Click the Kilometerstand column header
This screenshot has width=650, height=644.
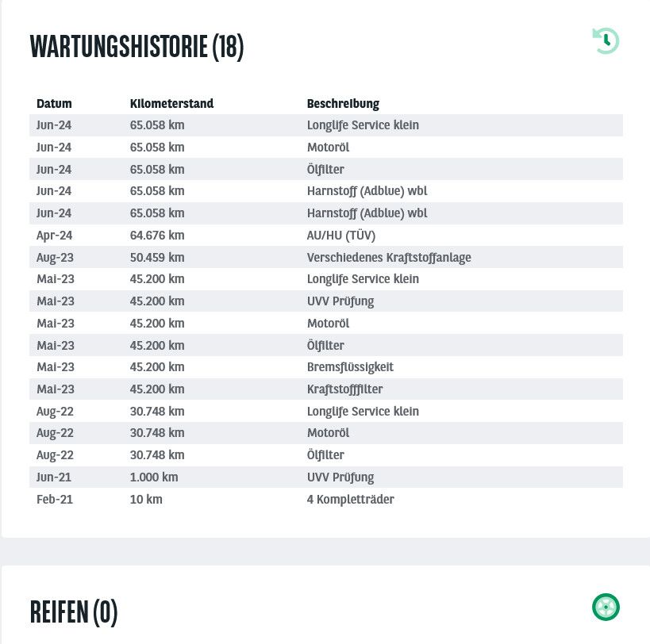pyautogui.click(x=171, y=104)
